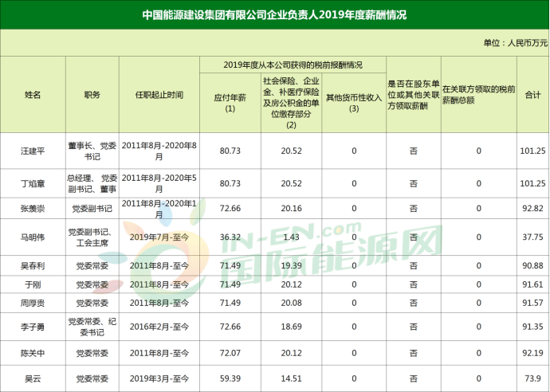Click the 在关联方领取的税前薪酬总额 header
The image size is (550, 392).
(x=478, y=95)
